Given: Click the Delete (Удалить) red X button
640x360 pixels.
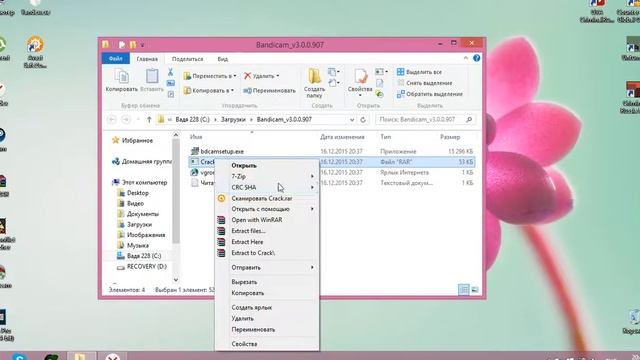Looking at the screenshot, I should [x=262, y=76].
